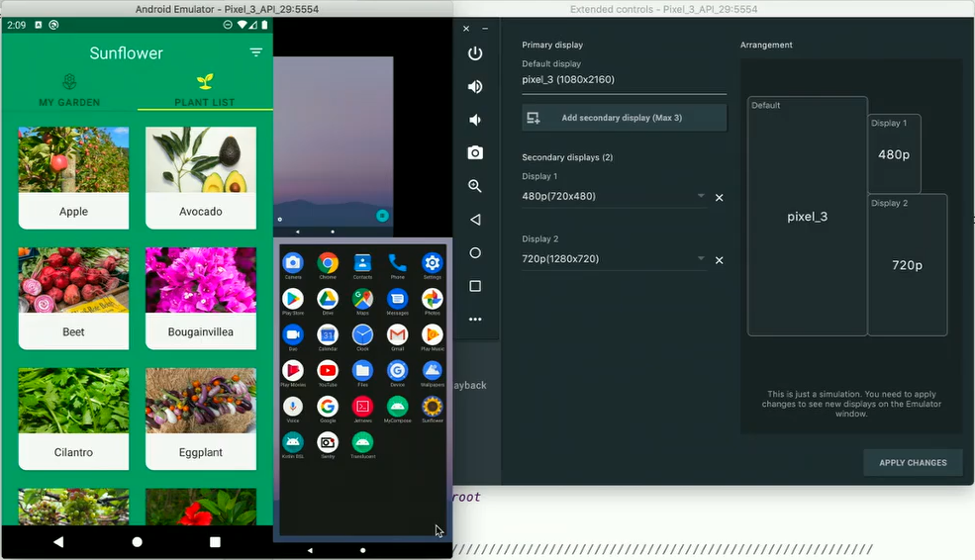This screenshot has height=560, width=975.
Task: Activate emulator zoom magnifier tool
Action: 475,186
